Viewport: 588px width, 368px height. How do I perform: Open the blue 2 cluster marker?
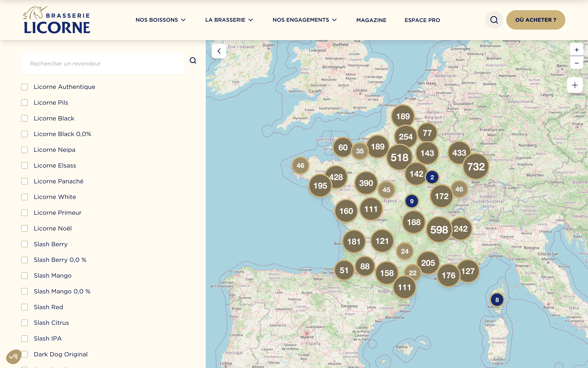pos(432,177)
